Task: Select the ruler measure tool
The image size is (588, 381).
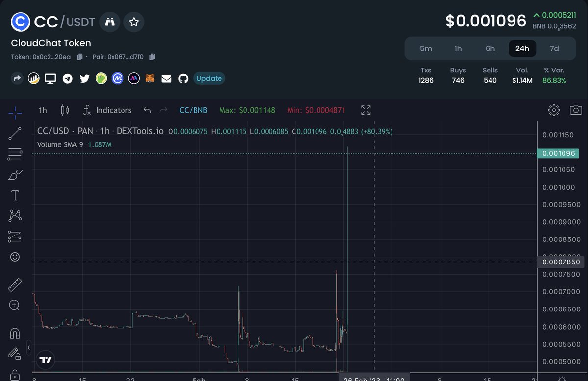Action: coord(15,285)
